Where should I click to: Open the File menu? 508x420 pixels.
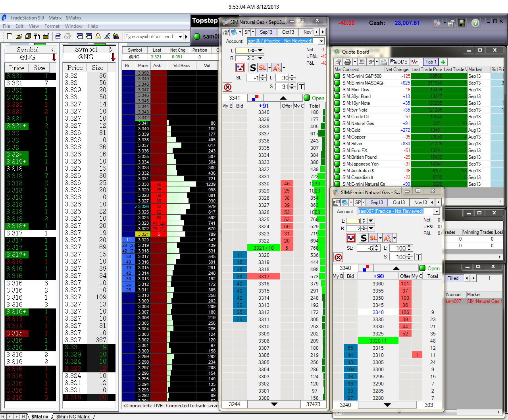pyautogui.click(x=6, y=26)
